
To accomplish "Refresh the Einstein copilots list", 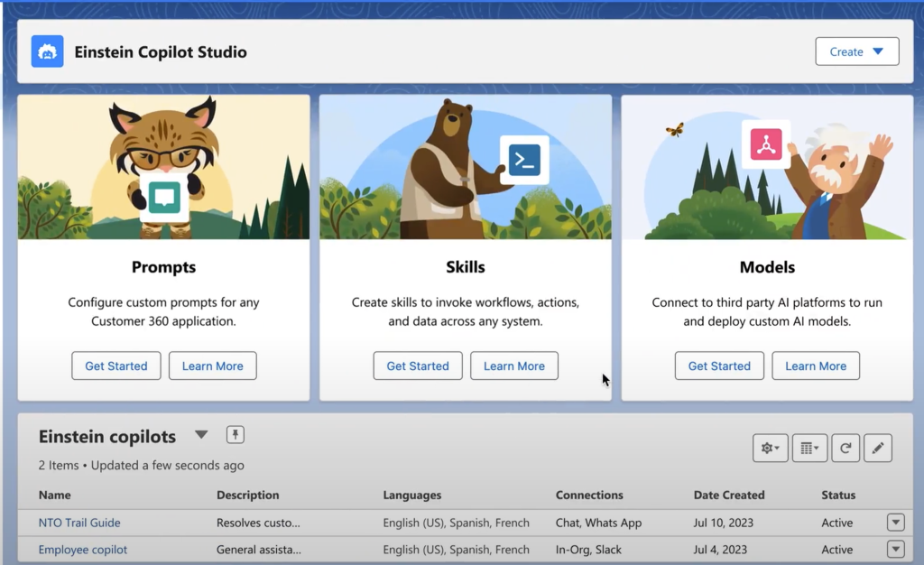I will click(845, 448).
